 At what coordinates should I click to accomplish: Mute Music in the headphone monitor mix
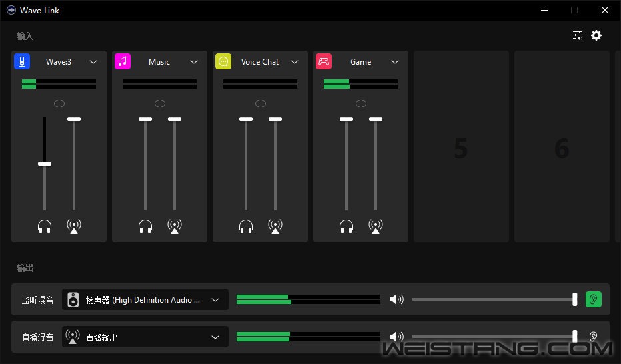pyautogui.click(x=145, y=226)
